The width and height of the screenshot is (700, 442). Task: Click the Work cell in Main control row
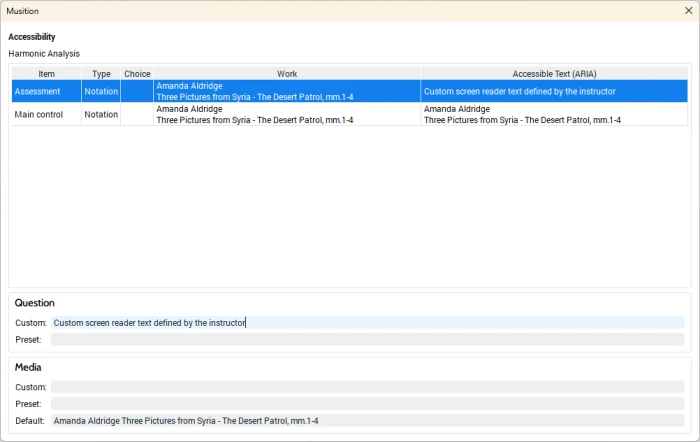click(287, 114)
